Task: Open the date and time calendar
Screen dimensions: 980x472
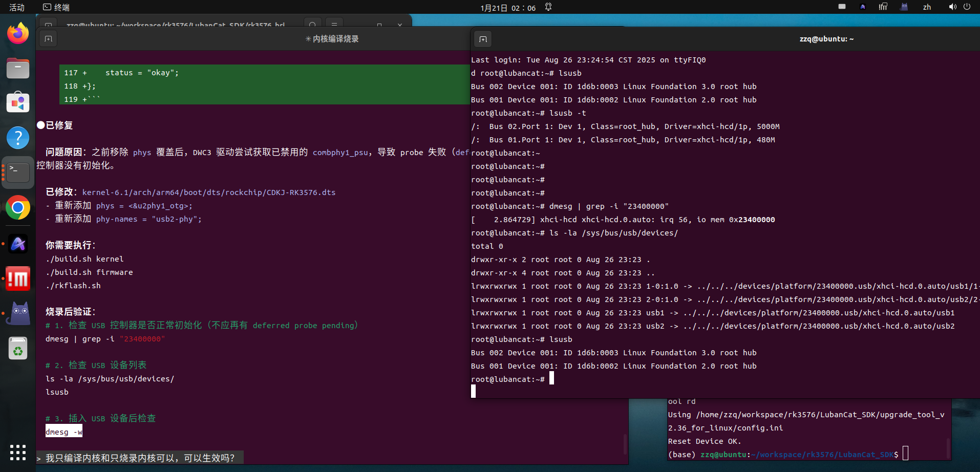Action: click(x=508, y=8)
